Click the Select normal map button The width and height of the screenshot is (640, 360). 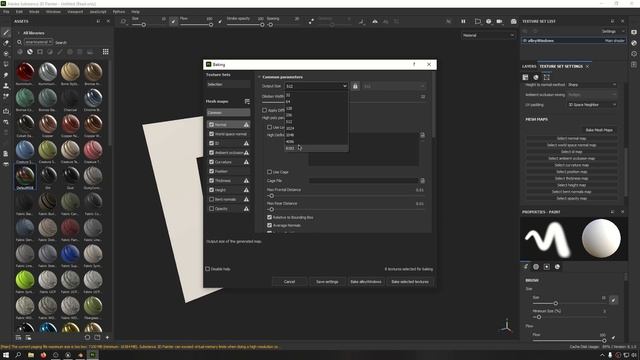[x=571, y=138]
